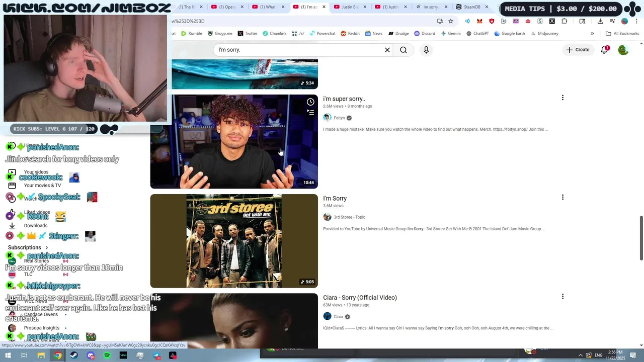This screenshot has width=644, height=362.
Task: Open Spotify from the taskbar
Action: tap(107, 355)
